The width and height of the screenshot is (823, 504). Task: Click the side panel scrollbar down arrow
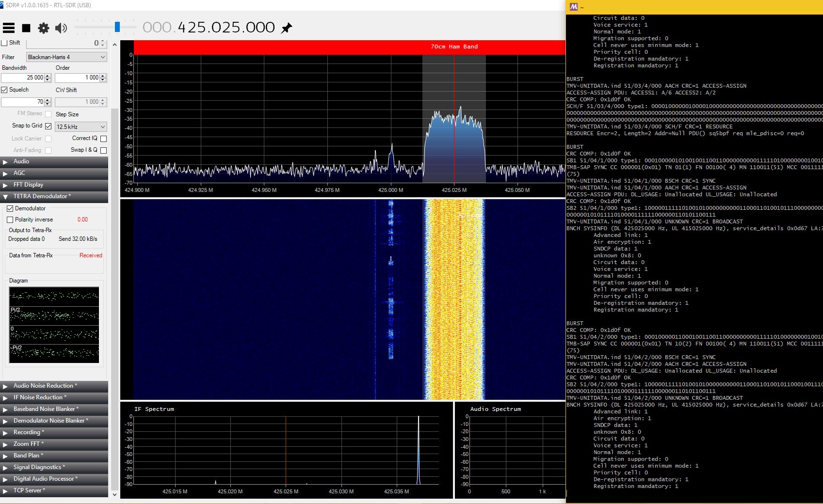coord(114,495)
